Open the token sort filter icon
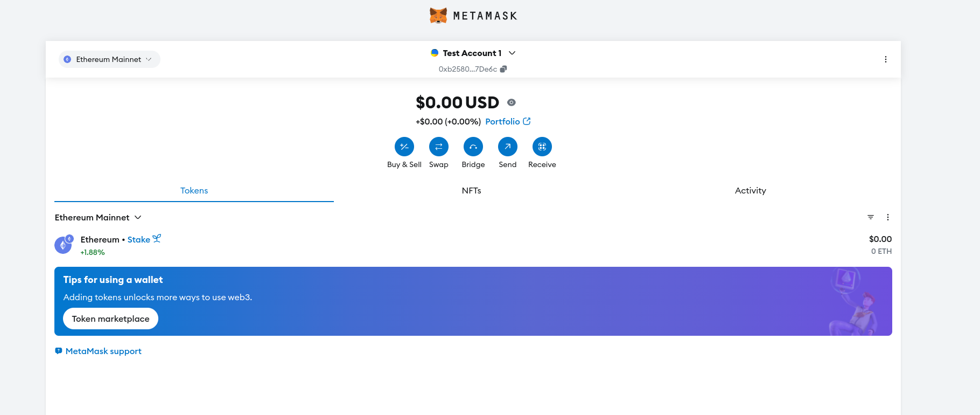The width and height of the screenshot is (980, 415). tap(871, 217)
